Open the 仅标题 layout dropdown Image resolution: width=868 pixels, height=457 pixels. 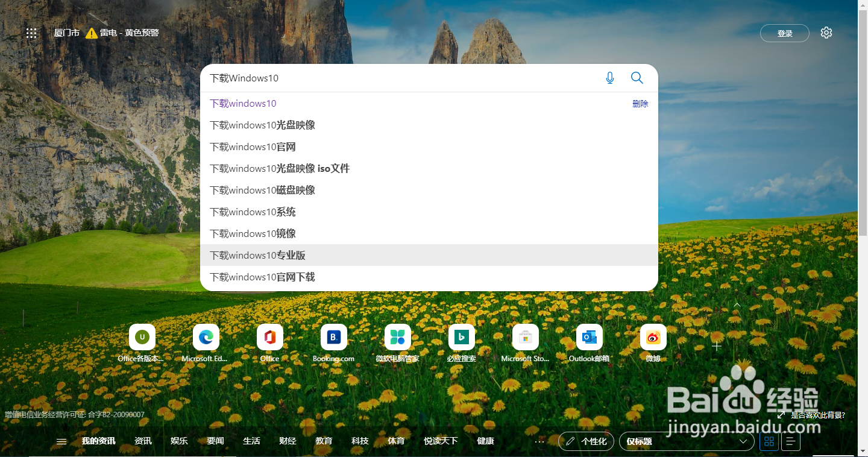pos(687,441)
